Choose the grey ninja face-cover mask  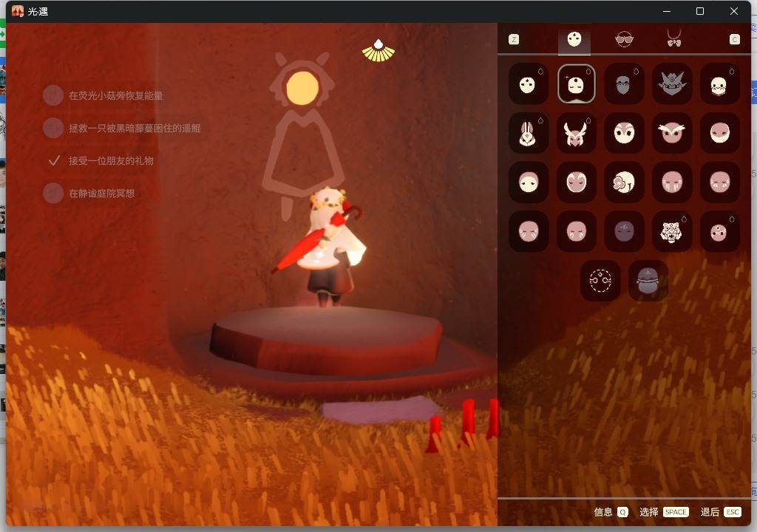coord(624,83)
